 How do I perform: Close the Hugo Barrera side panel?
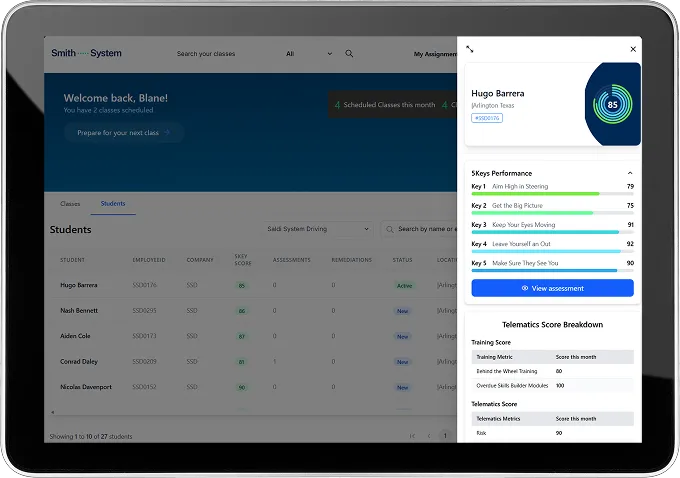(x=632, y=49)
